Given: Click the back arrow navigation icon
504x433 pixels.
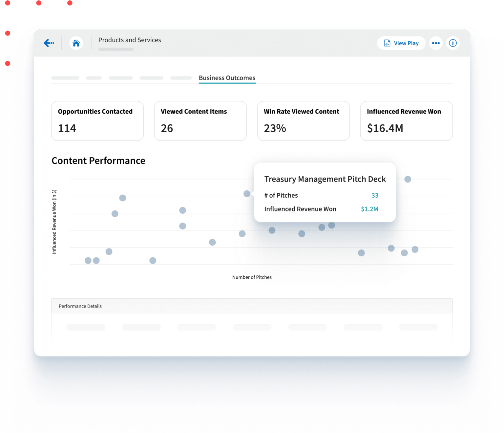Looking at the screenshot, I should click(49, 43).
